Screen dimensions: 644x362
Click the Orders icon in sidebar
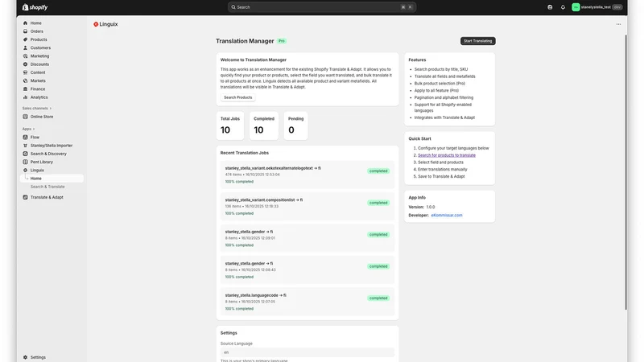click(25, 31)
